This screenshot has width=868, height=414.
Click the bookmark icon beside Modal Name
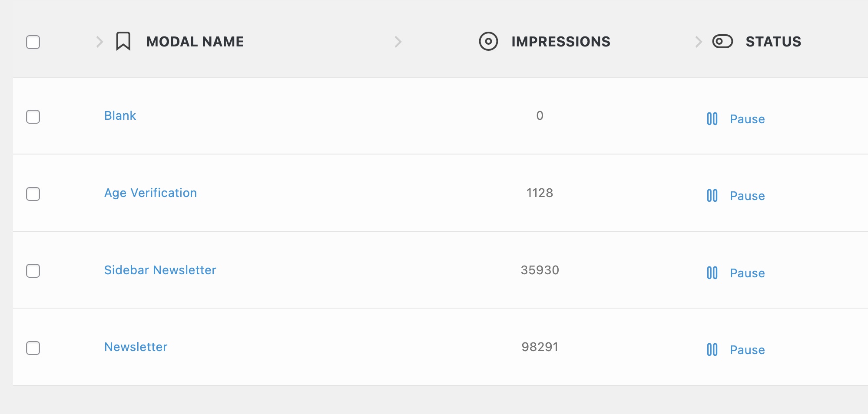pyautogui.click(x=123, y=42)
